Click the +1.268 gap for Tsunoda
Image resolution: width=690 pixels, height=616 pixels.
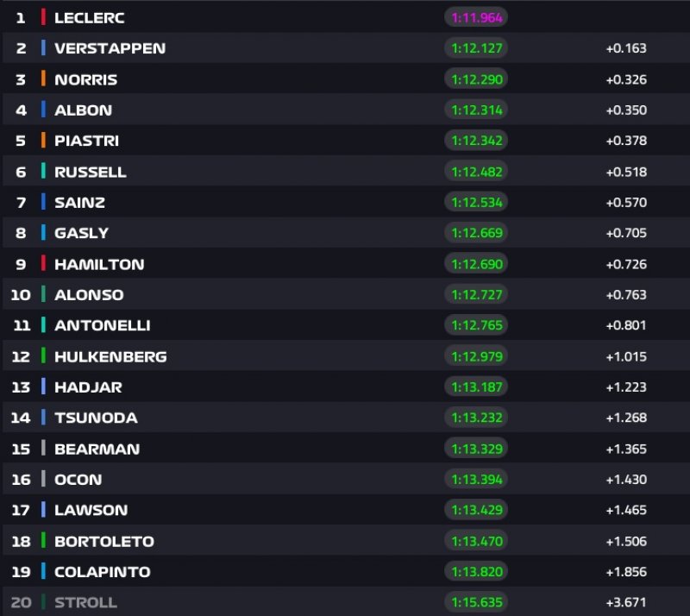pyautogui.click(x=625, y=418)
